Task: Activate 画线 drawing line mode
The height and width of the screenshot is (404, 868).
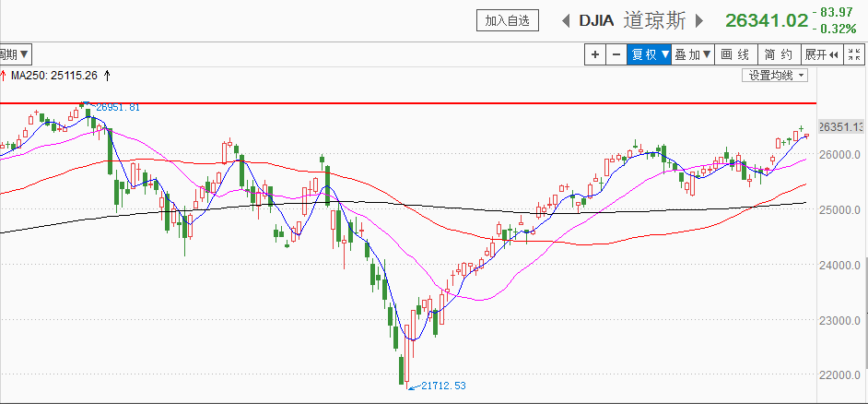Action: click(735, 54)
